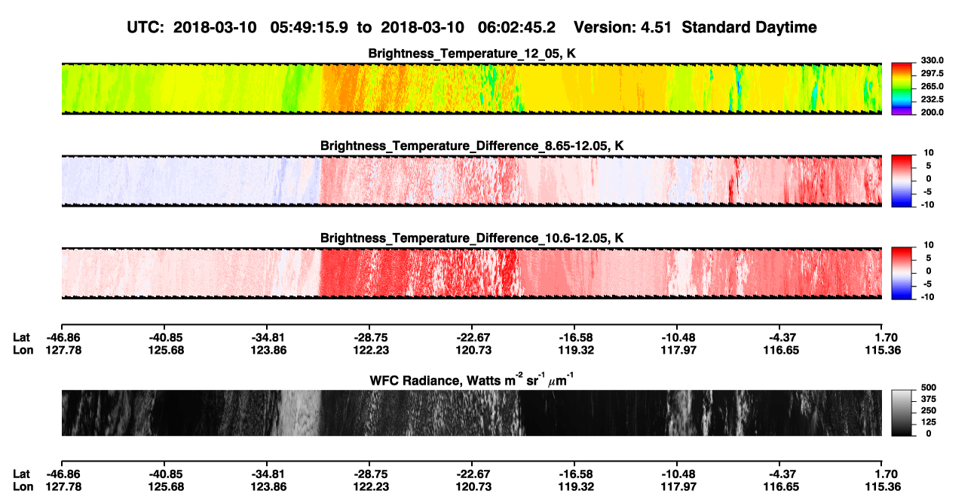Click latitude '-10.48' on the upper axis
Viewport: 980px width, 503px height.
coord(677,338)
